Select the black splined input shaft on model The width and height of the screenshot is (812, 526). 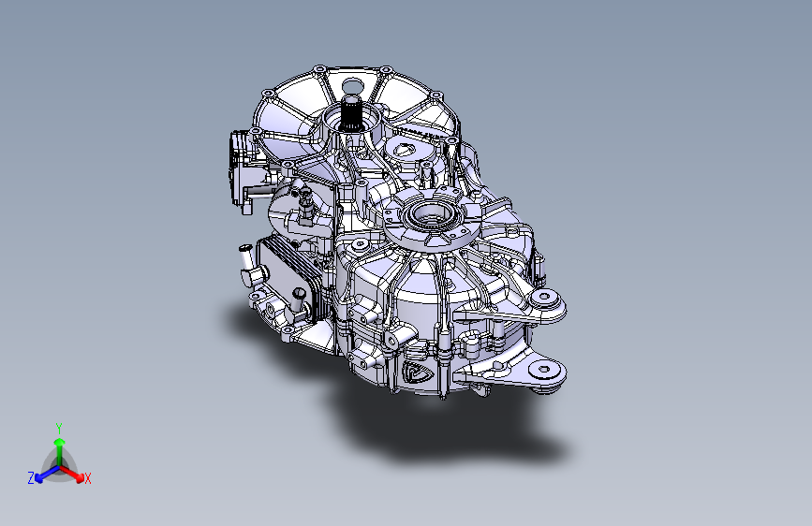pos(350,111)
